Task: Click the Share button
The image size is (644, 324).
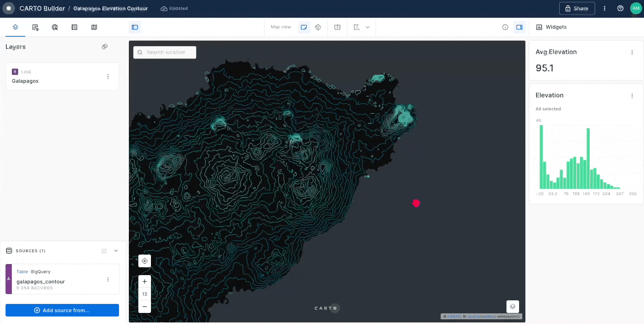Action: [577, 8]
